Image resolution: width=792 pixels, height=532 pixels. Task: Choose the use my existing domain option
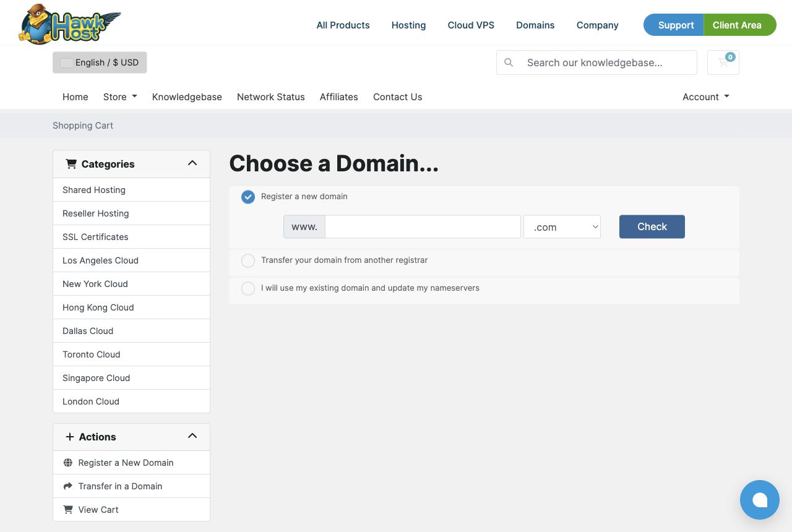tap(248, 288)
